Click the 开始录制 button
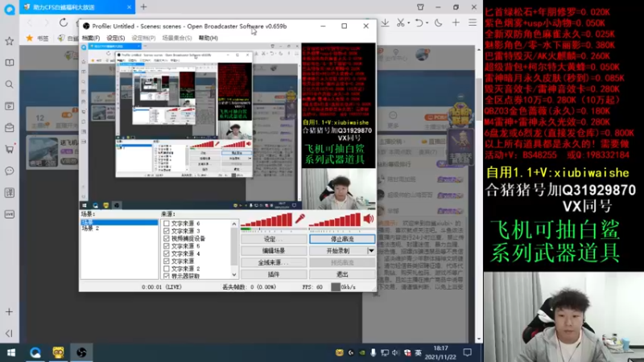This screenshot has width=644, height=362. (338, 251)
